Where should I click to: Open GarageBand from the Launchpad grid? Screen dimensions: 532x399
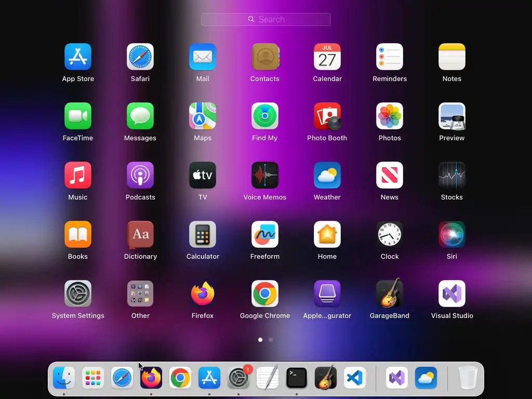click(390, 293)
